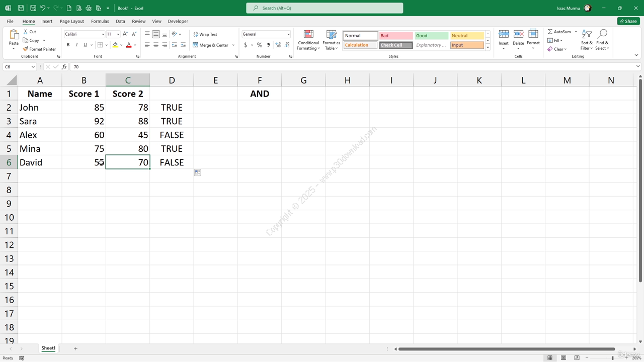Expand the Calibri font name dropdown

pyautogui.click(x=103, y=34)
